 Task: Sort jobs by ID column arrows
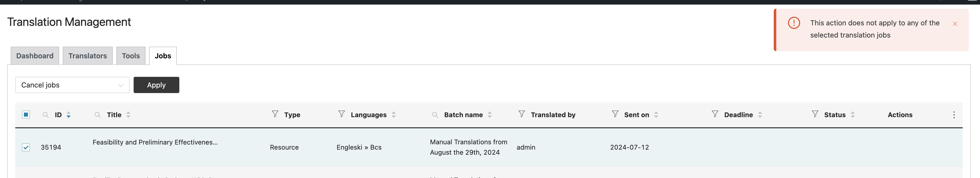(69, 115)
